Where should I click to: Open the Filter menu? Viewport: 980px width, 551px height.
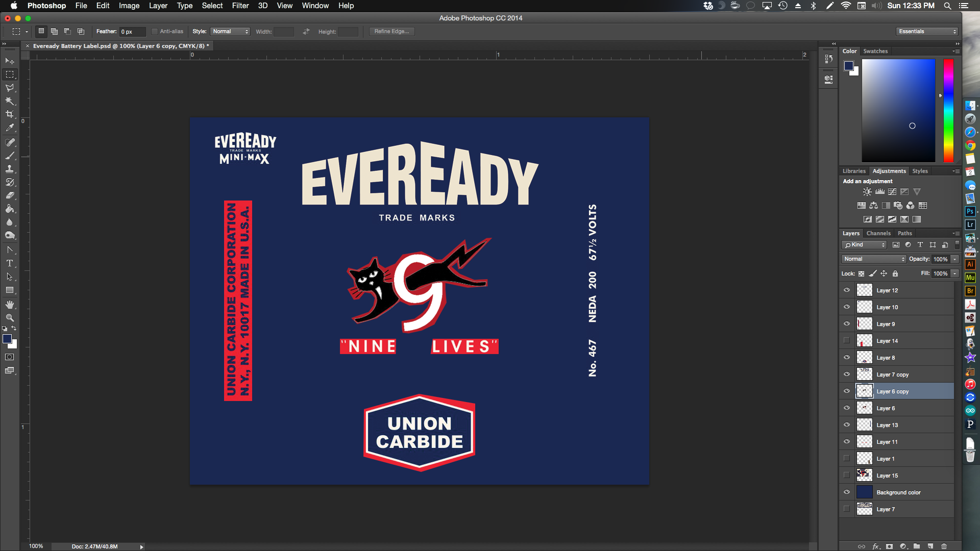coord(240,6)
